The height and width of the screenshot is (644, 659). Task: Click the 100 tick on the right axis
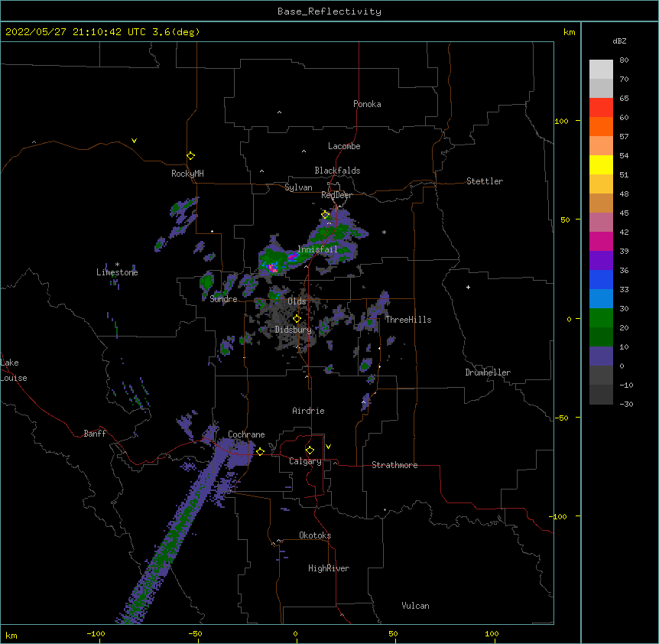(561, 121)
